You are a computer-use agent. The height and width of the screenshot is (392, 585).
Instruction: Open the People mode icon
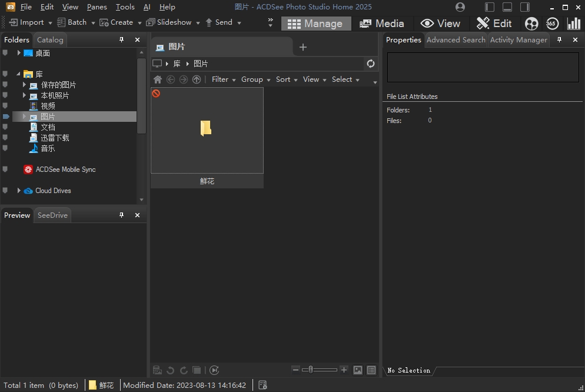531,24
